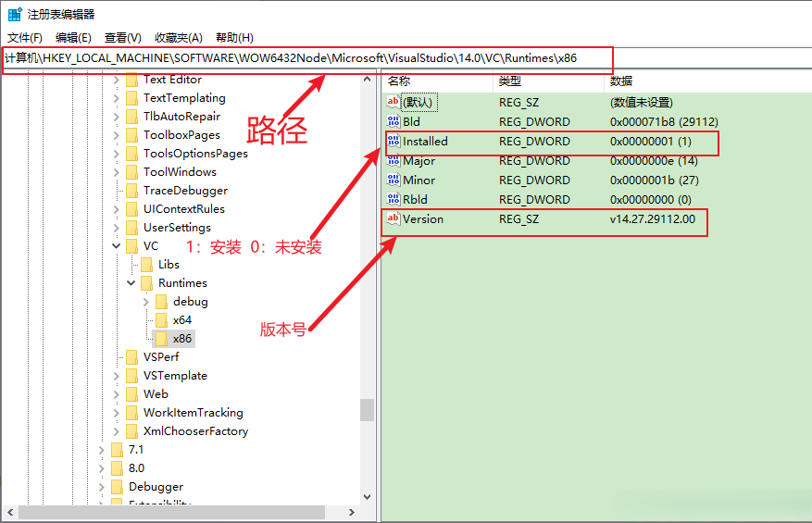812x523 pixels.
Task: Click the Registry Editor title bar icon
Action: (15, 14)
